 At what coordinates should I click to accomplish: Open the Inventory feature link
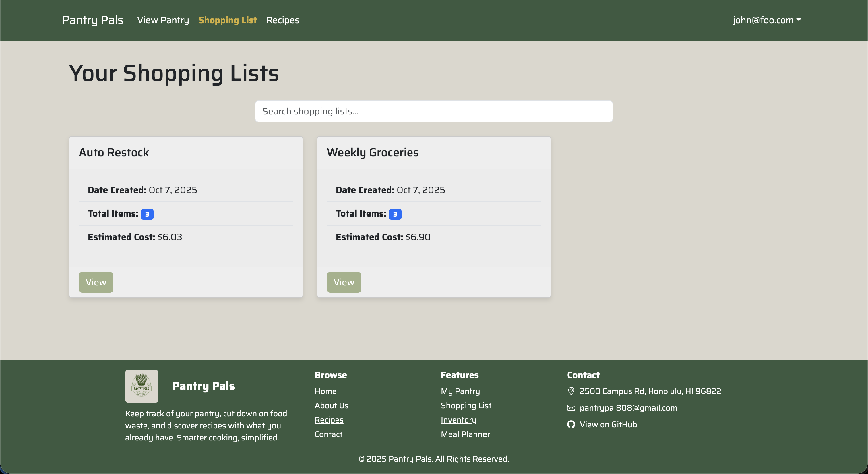458,420
